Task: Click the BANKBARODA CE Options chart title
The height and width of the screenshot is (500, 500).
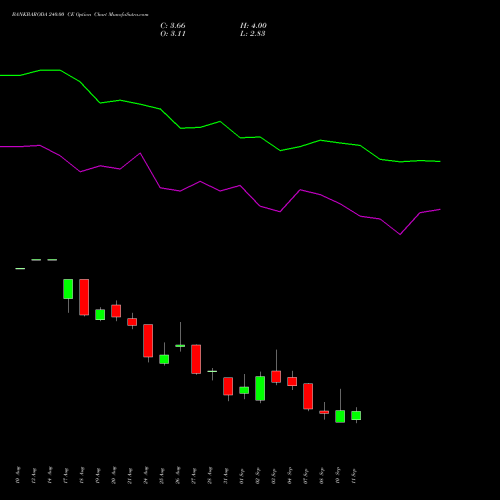Action: click(80, 15)
